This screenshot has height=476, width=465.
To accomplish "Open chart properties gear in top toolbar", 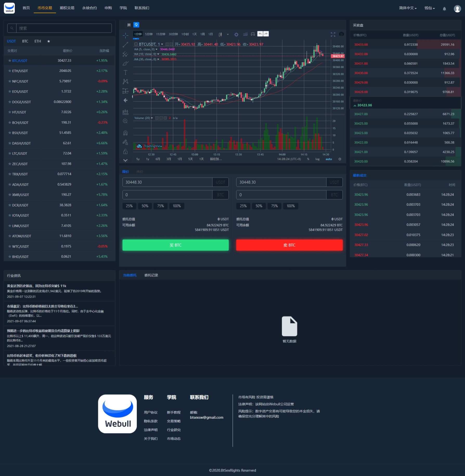I will click(x=236, y=34).
